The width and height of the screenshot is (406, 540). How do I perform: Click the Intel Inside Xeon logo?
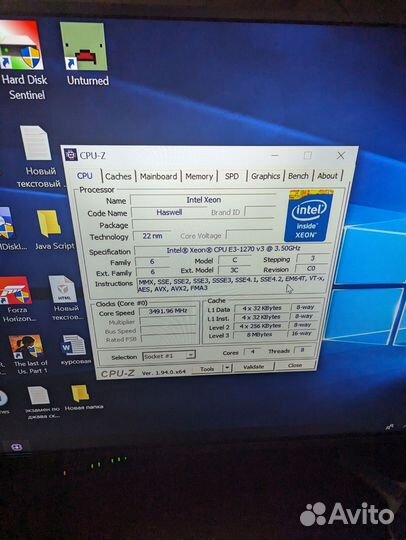point(309,215)
